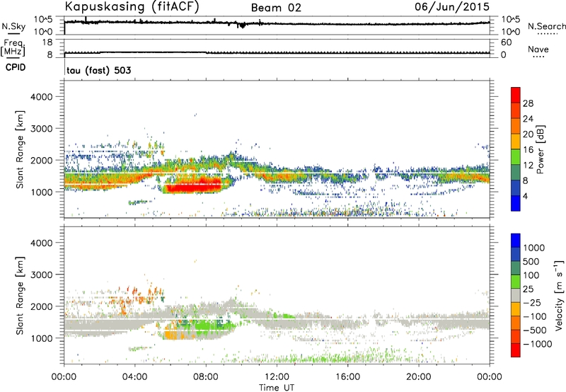Click the 20:00 time tick label
The width and height of the screenshot is (566, 392).
click(418, 377)
